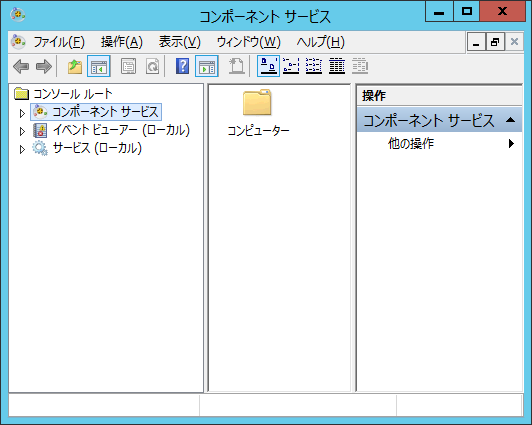532x425 pixels.
Task: Toggle the action pane toolbar icon
Action: click(207, 66)
